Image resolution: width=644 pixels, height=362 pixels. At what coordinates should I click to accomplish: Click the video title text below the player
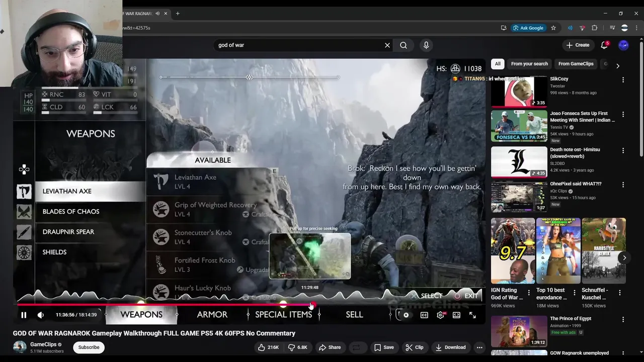(x=154, y=333)
